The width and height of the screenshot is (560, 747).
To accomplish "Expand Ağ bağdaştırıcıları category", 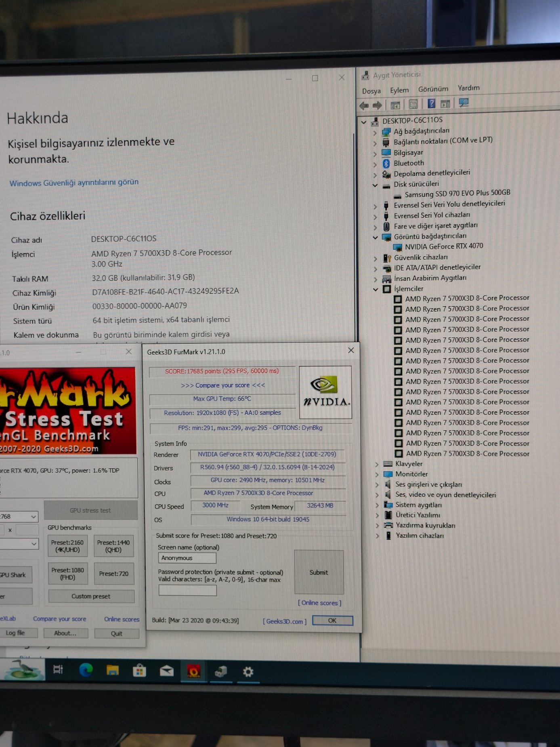I will pos(375,133).
